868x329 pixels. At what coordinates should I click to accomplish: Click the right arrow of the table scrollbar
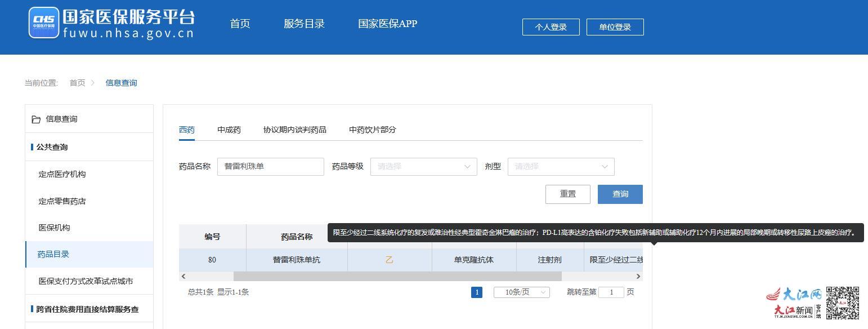[638, 276]
